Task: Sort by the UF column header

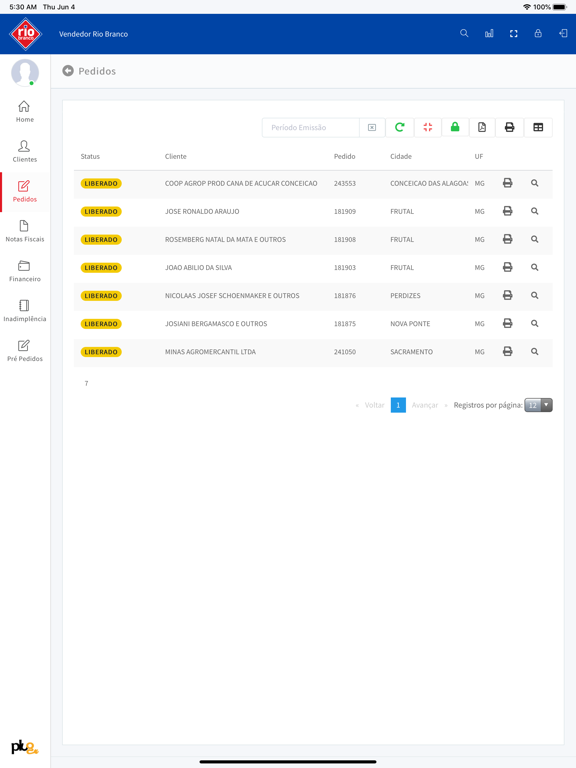Action: coord(479,156)
